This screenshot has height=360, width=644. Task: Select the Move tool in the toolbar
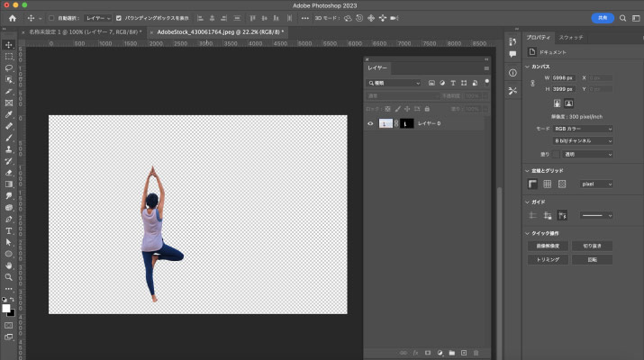point(9,44)
